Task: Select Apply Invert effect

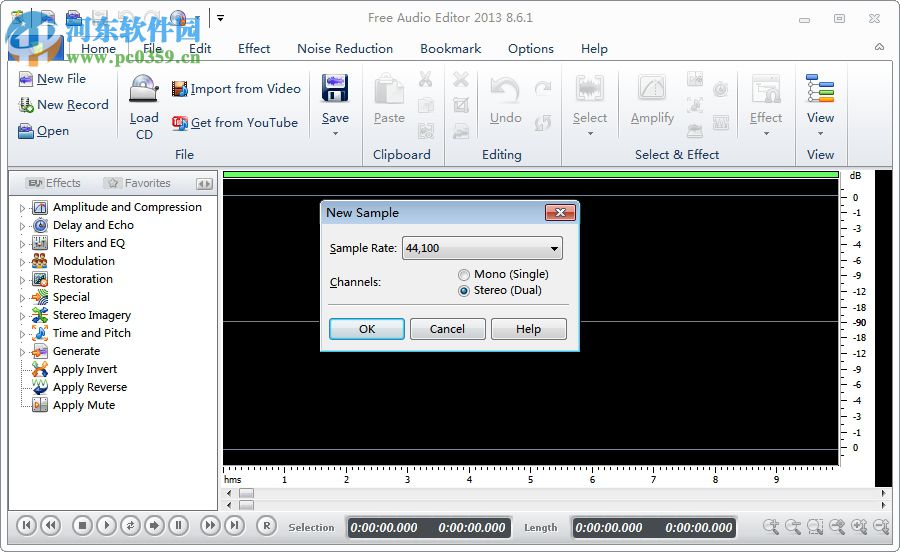Action: pos(84,369)
